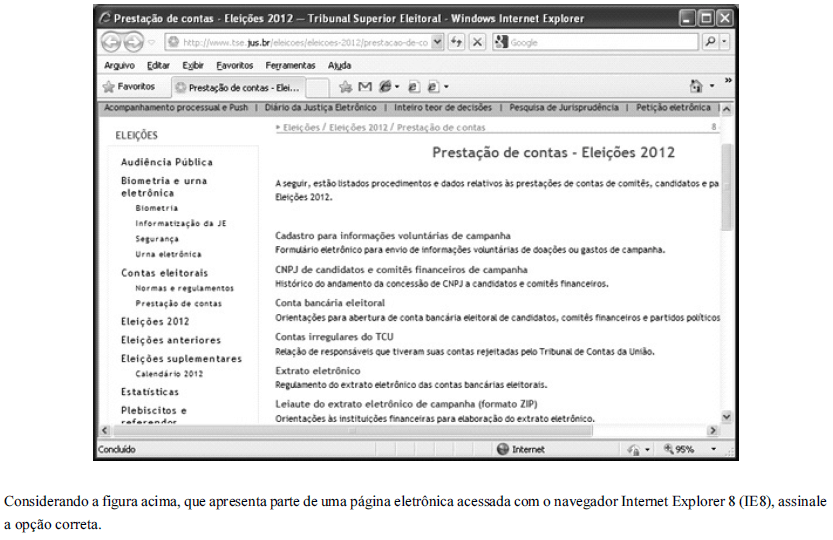Viewport: 833px width, 540px height.
Task: Click the address bar URL field
Action: tap(304, 43)
